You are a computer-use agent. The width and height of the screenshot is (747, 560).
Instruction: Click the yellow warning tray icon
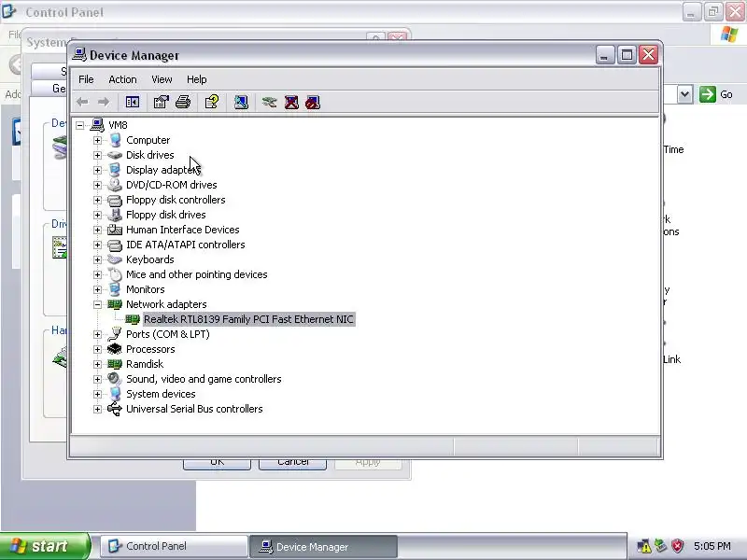[643, 546]
